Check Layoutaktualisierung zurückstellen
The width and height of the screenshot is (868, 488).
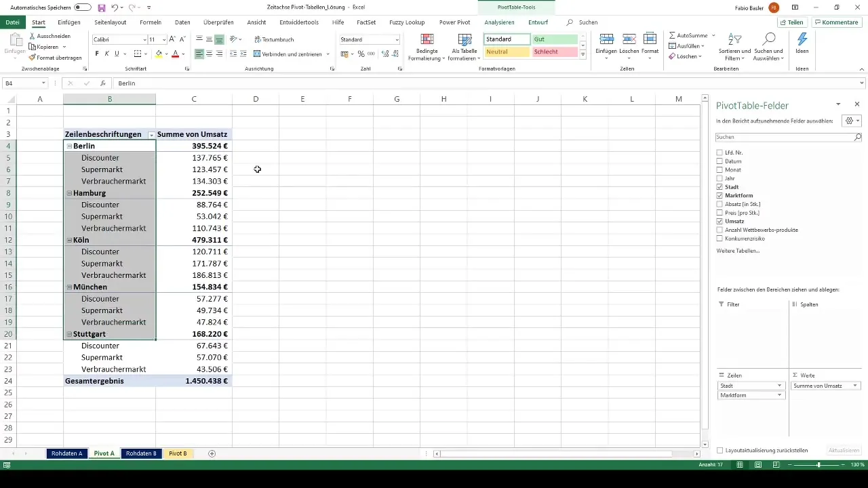[x=719, y=450]
